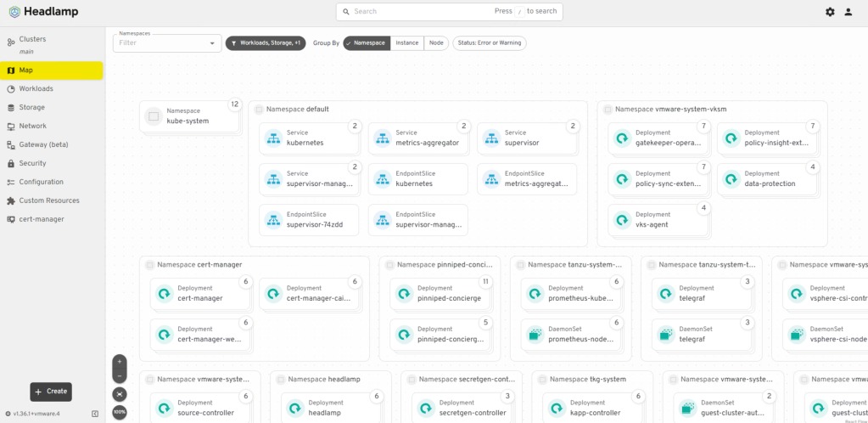Screen dimensions: 868x423
Task: Click the version v1.36.1+vmware.4 label
Action: 36,414
